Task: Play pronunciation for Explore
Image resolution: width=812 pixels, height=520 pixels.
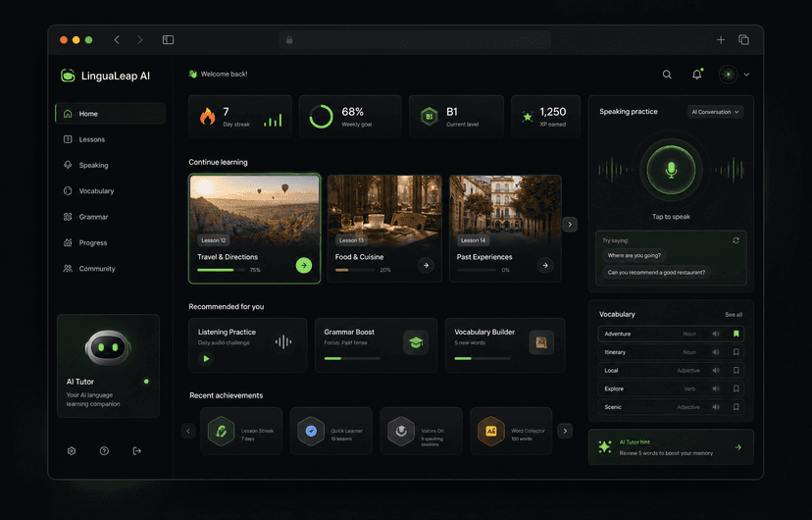Action: 716,389
